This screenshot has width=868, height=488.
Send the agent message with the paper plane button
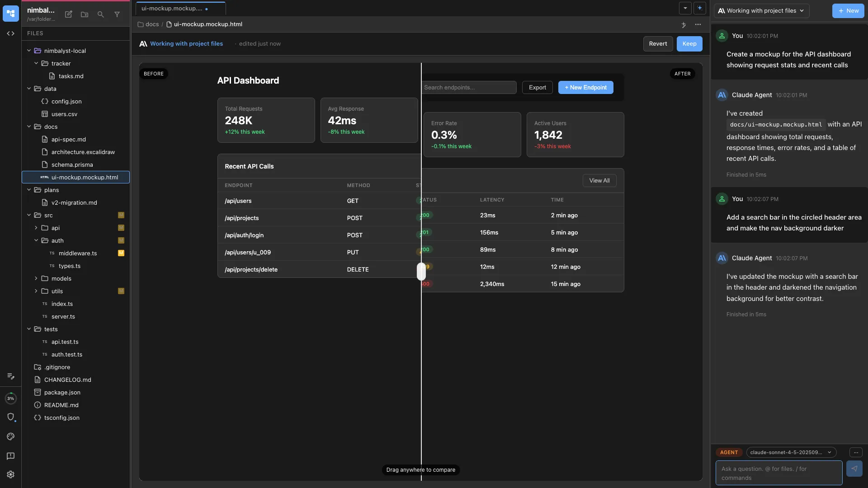tap(854, 469)
